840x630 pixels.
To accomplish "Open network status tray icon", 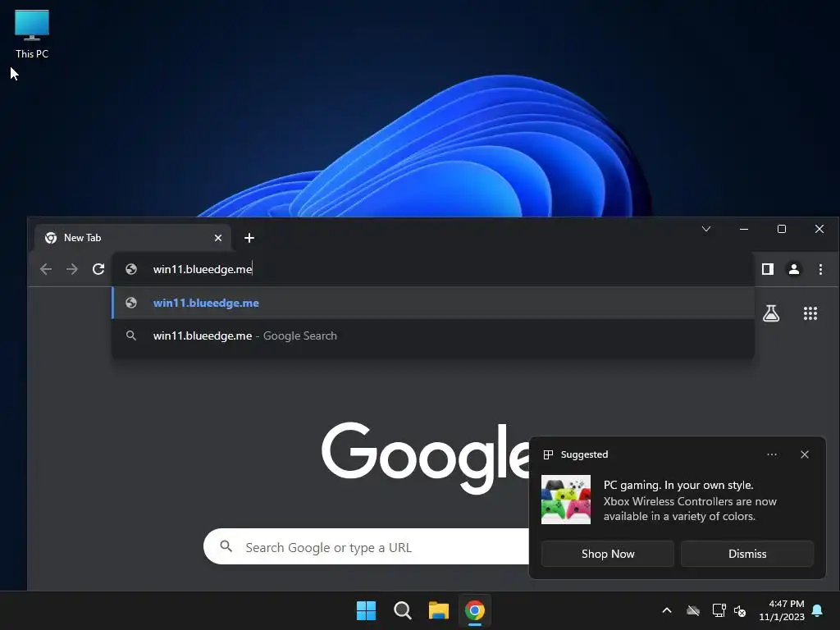I will pyautogui.click(x=719, y=610).
